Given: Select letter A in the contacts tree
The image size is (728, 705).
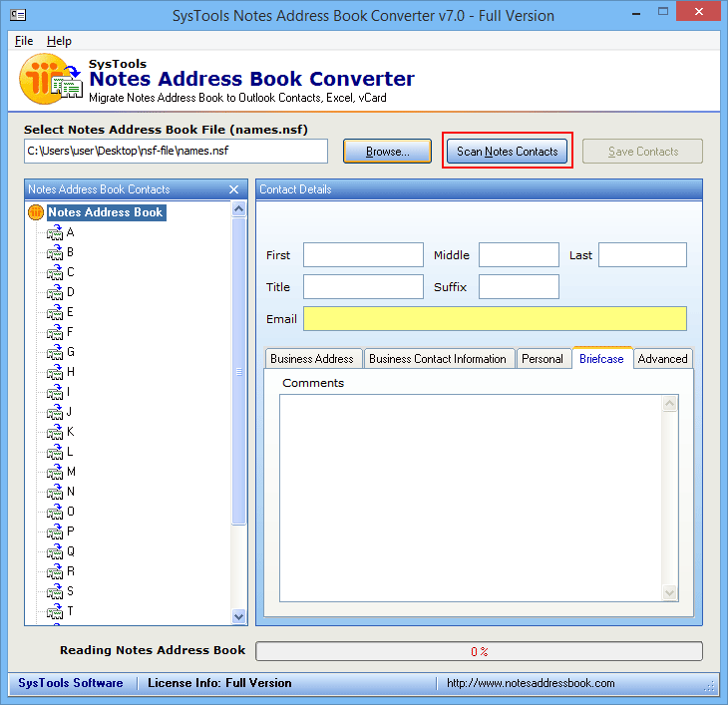Looking at the screenshot, I should tap(71, 232).
